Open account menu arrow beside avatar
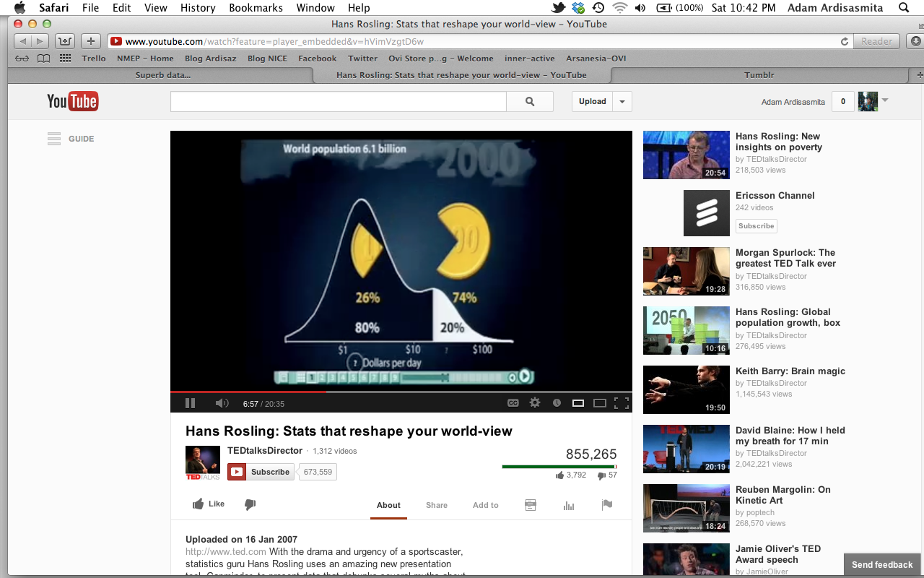Image resolution: width=924 pixels, height=578 pixels. pyautogui.click(x=885, y=101)
